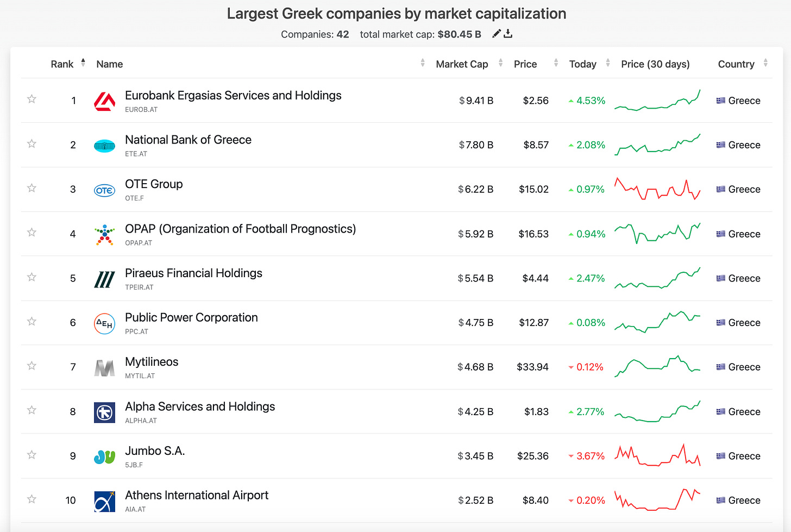Open OPAP (Organization of Football Prognostics) link
Image resolution: width=791 pixels, height=532 pixels.
(240, 229)
